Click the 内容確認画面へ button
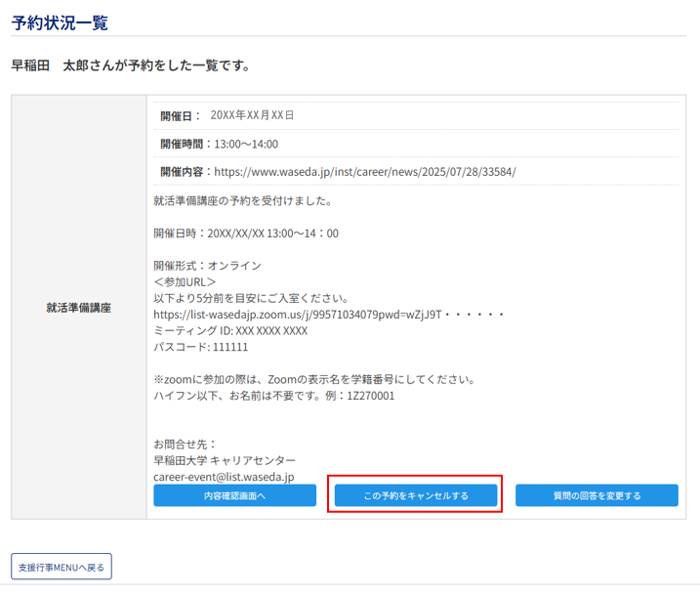Image resolution: width=700 pixels, height=596 pixels. coord(234,495)
